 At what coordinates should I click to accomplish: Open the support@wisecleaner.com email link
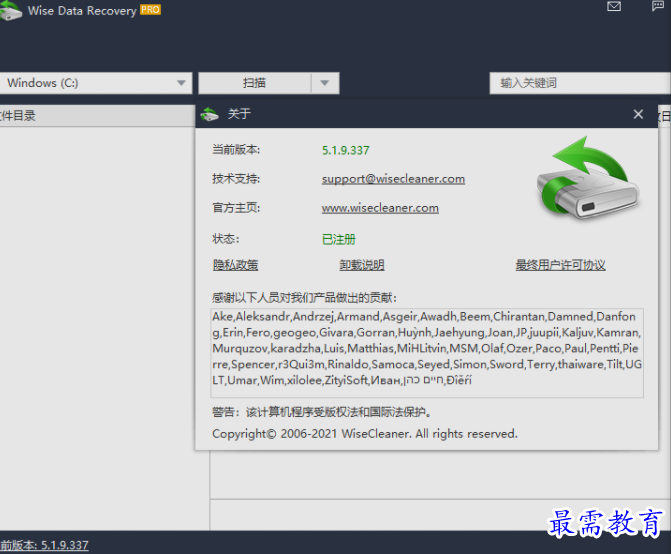393,179
